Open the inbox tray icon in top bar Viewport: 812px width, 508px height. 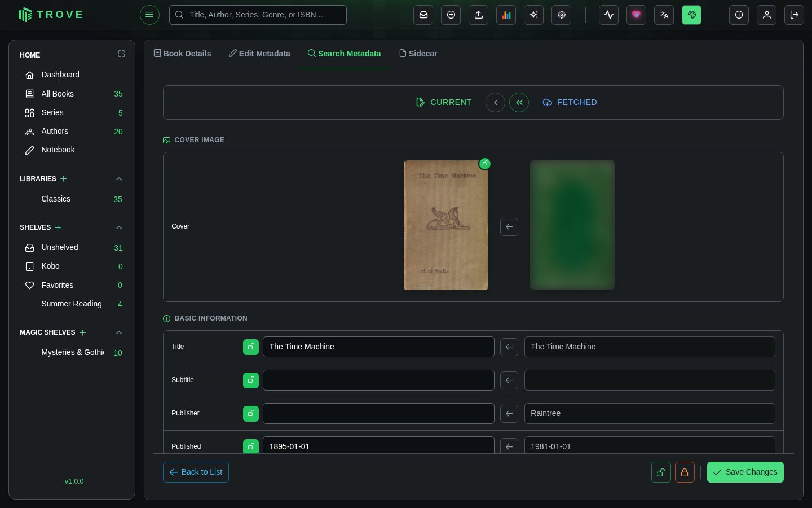click(423, 15)
